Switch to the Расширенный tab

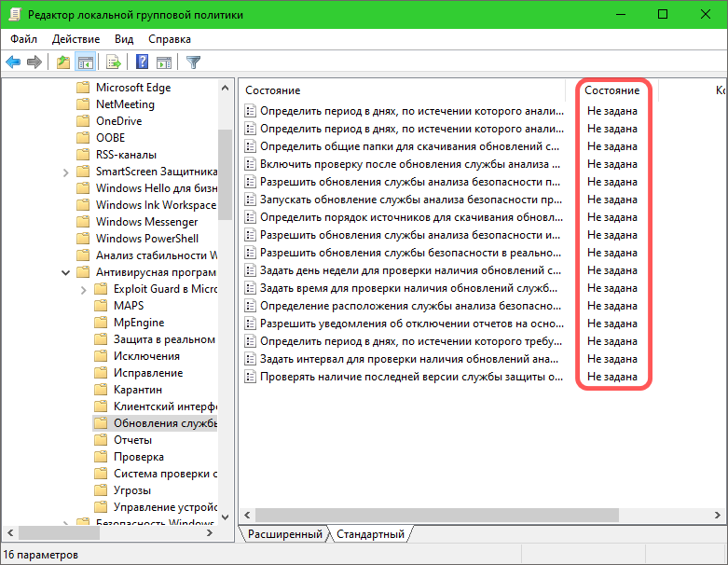pos(285,534)
